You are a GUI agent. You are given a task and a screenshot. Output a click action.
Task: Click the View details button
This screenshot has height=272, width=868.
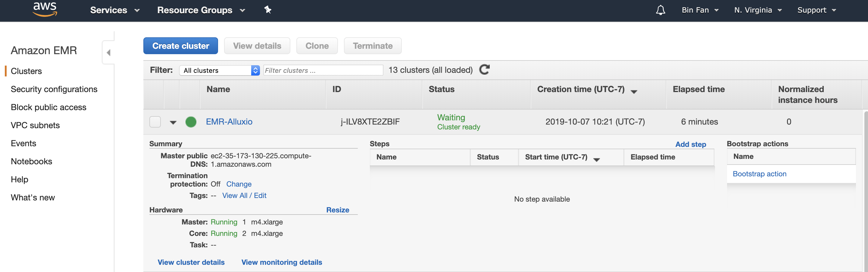(257, 46)
